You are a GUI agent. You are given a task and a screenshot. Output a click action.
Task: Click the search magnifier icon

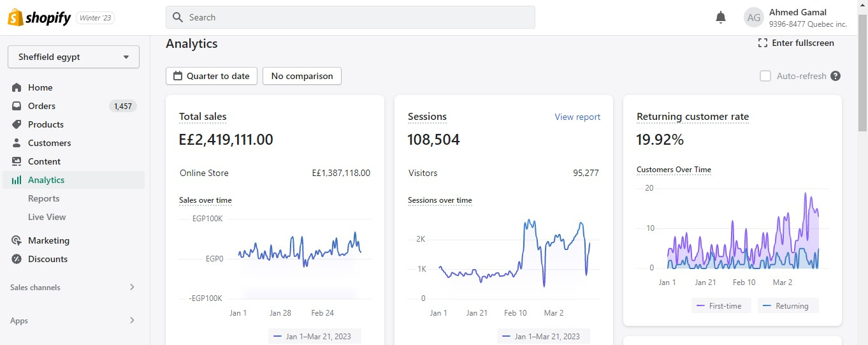click(178, 17)
